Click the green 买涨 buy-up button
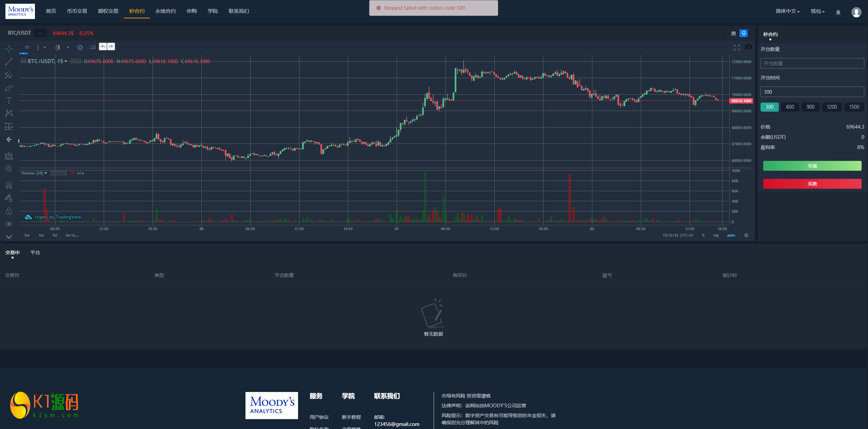 click(x=812, y=166)
